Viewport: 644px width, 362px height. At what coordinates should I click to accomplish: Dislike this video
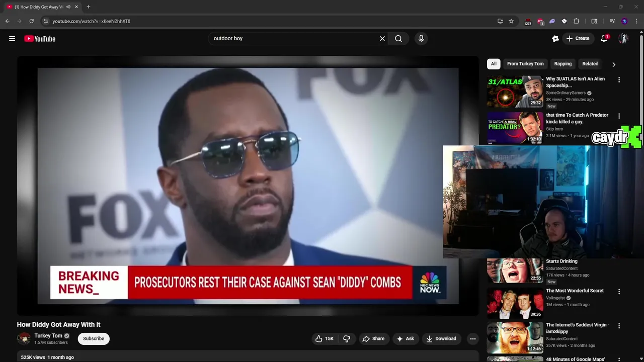coord(347,339)
